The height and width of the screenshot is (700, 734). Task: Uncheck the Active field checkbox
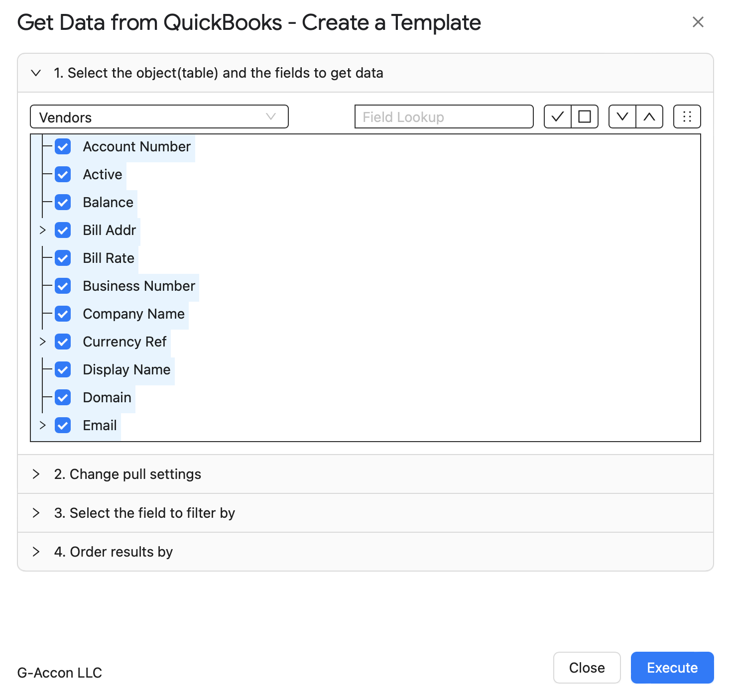(x=63, y=174)
